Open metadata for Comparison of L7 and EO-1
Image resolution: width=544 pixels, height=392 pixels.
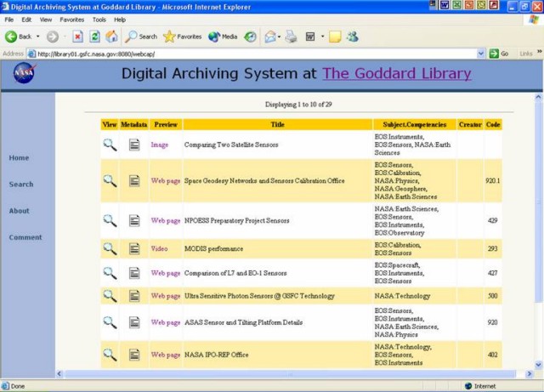coord(134,273)
